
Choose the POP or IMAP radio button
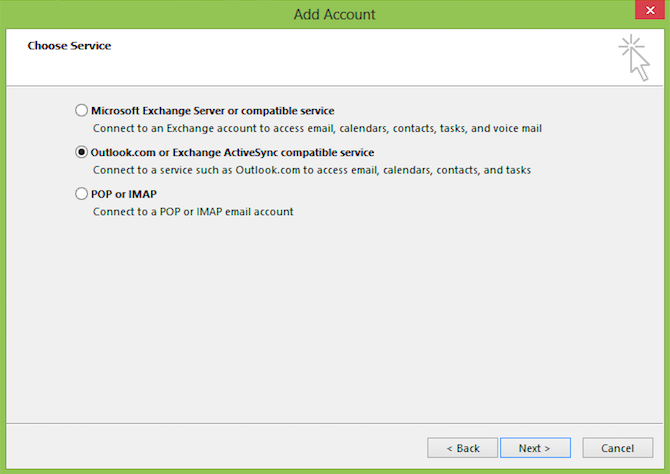pos(81,194)
